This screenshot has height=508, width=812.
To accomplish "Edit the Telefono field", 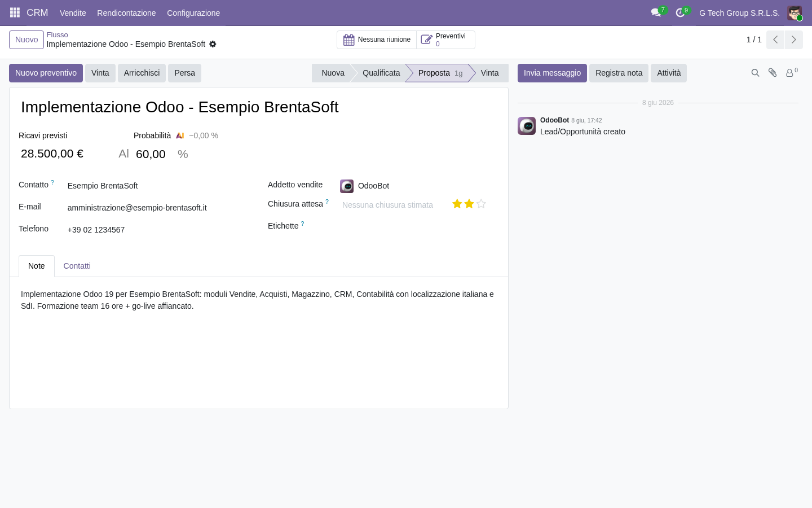I will [x=158, y=230].
